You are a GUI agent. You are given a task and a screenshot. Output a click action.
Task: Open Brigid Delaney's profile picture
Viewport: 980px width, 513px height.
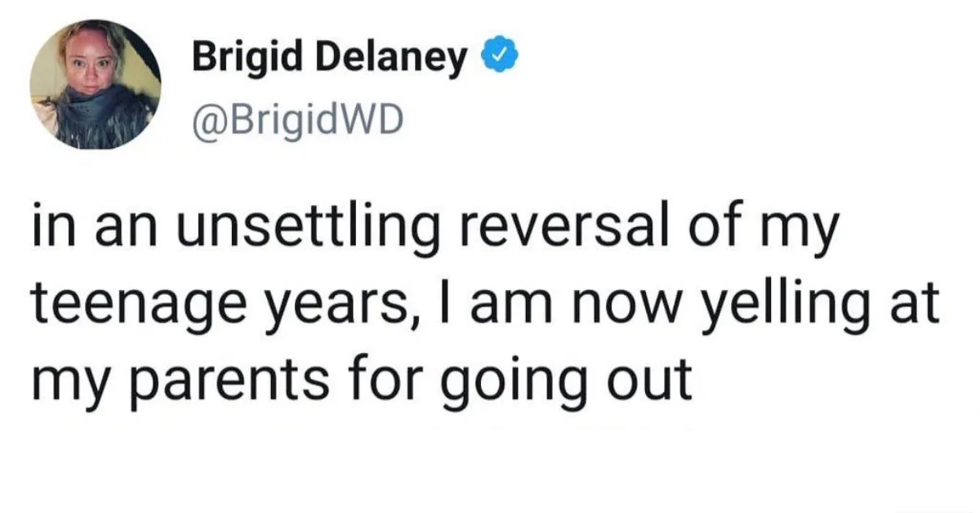point(96,84)
